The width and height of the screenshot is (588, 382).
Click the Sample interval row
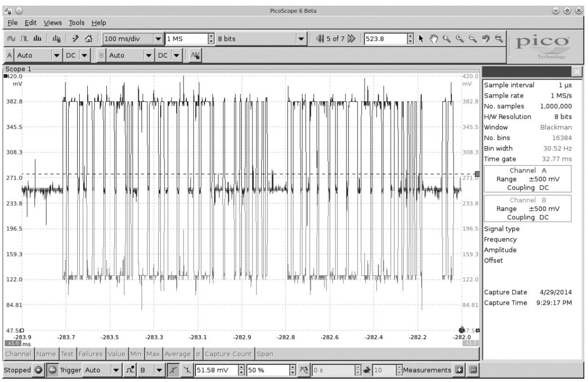click(x=528, y=85)
